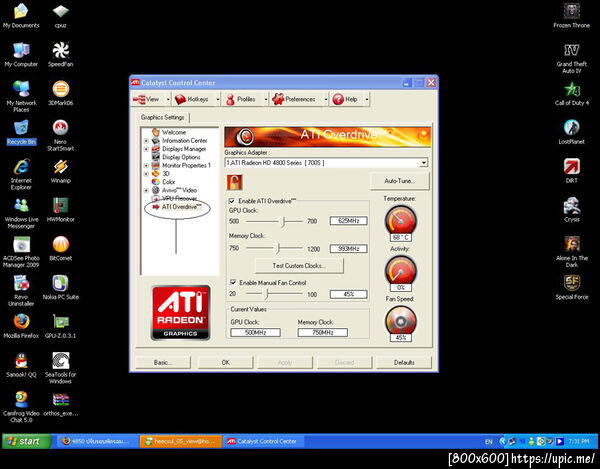Click the Hotkeys toolbar button
The width and height of the screenshot is (600, 469).
point(193,99)
